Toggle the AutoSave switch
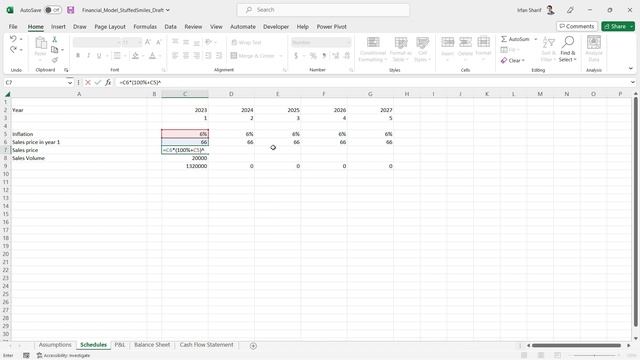This screenshot has height=360, width=640. coord(53,10)
